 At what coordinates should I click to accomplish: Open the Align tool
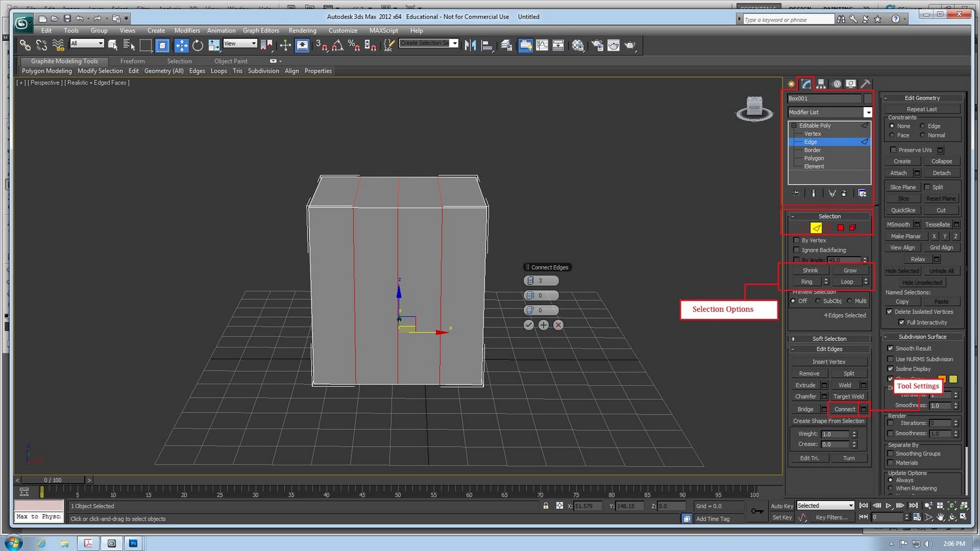pyautogui.click(x=487, y=45)
